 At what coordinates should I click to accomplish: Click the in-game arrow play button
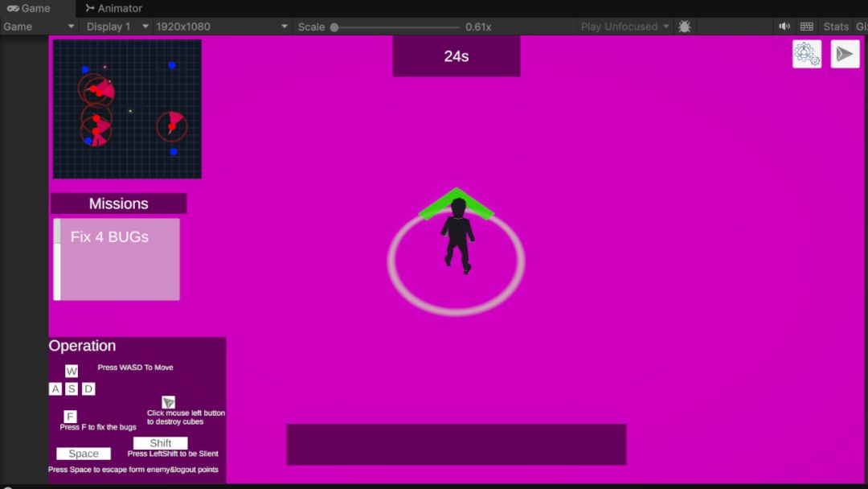coord(845,54)
